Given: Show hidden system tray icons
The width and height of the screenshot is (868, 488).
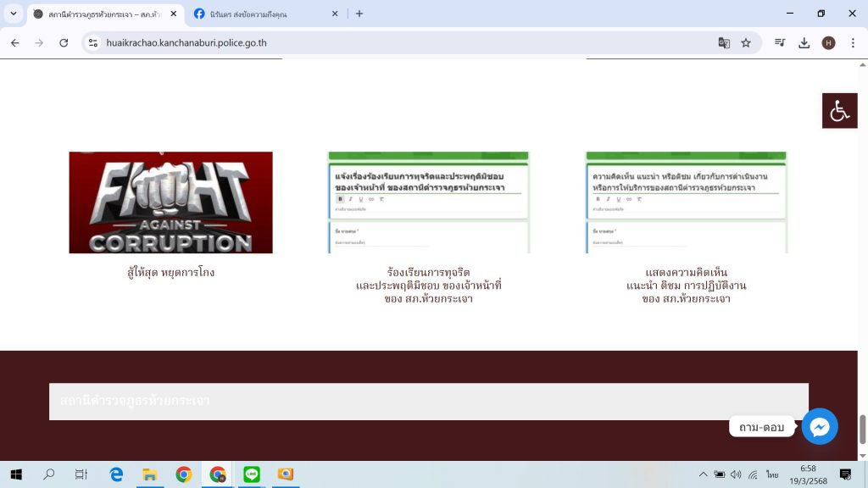Looking at the screenshot, I should click(703, 474).
